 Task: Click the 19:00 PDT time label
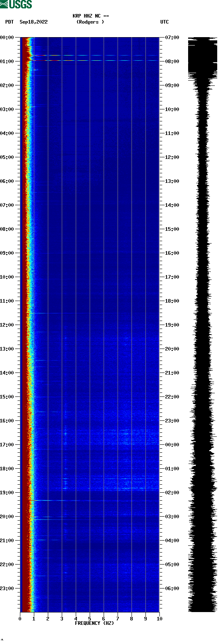pos(7,493)
